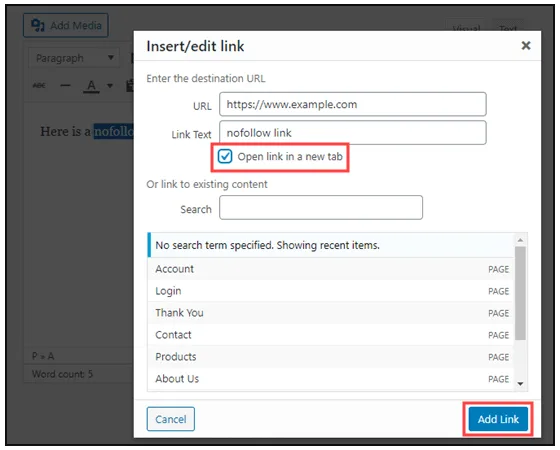Select the Contact page in list
The width and height of the screenshot is (560, 450).
coord(331,335)
